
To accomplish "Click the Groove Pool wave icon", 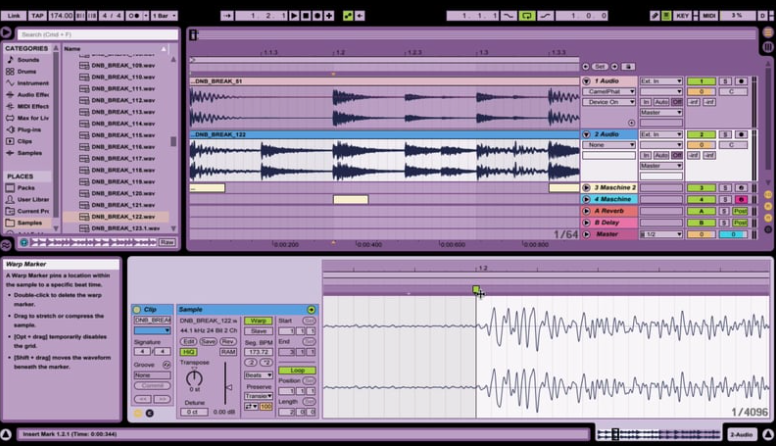I will [x=6, y=245].
